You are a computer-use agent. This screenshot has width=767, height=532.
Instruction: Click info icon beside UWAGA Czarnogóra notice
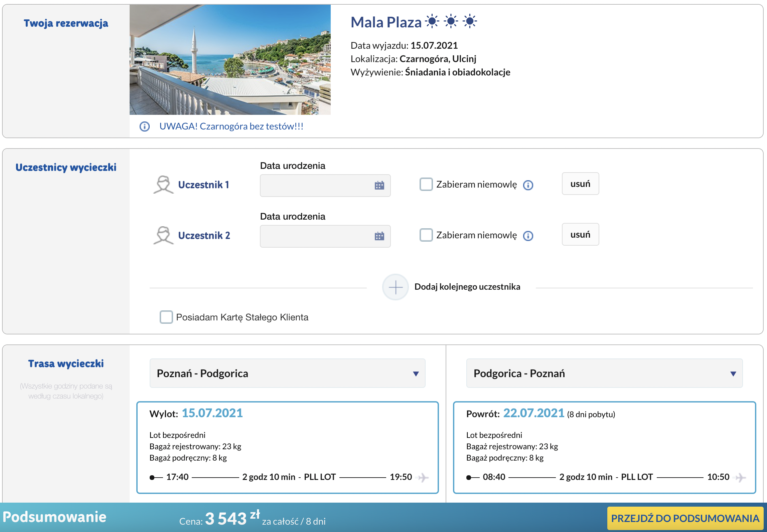coord(144,126)
